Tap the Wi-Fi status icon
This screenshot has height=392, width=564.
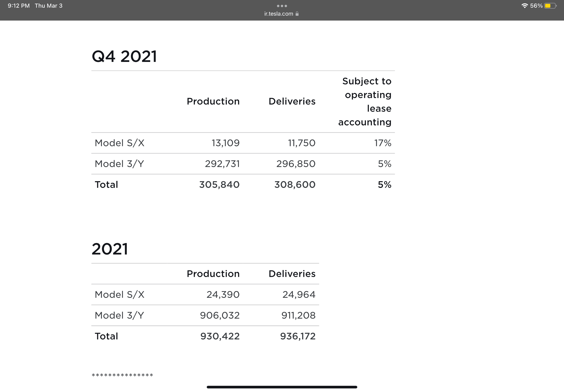(525, 6)
